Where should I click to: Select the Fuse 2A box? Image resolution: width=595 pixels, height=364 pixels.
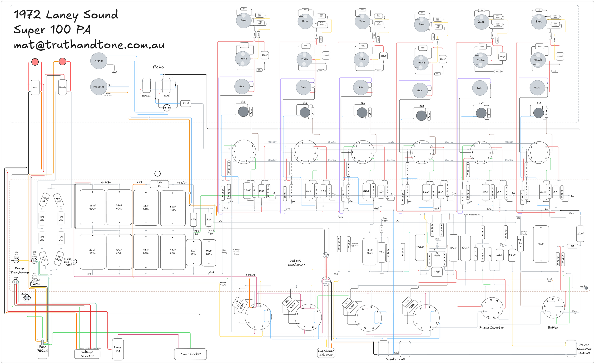tap(118, 349)
